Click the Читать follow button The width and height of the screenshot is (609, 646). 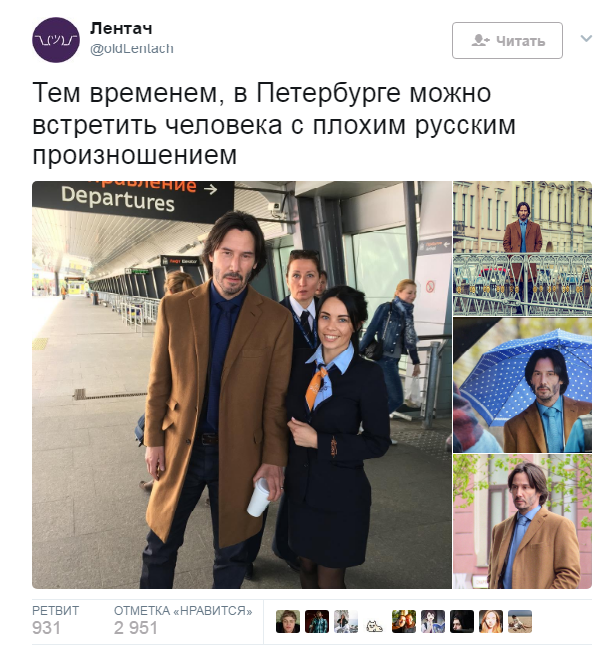coord(507,40)
